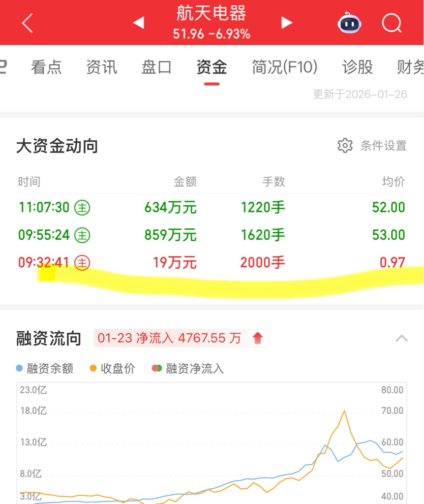424x504 pixels.
Task: Click the red up arrow in 净流入 badge
Action: pyautogui.click(x=258, y=338)
